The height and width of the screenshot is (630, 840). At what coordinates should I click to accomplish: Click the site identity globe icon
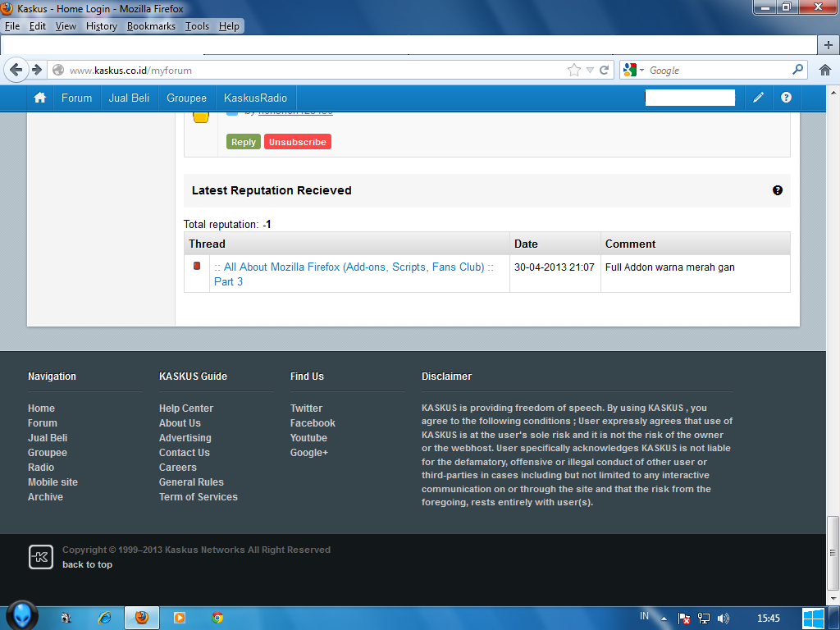(x=58, y=71)
